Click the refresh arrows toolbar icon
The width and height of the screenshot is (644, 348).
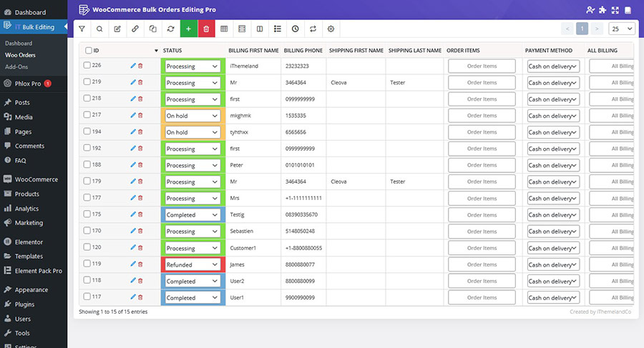(x=171, y=29)
